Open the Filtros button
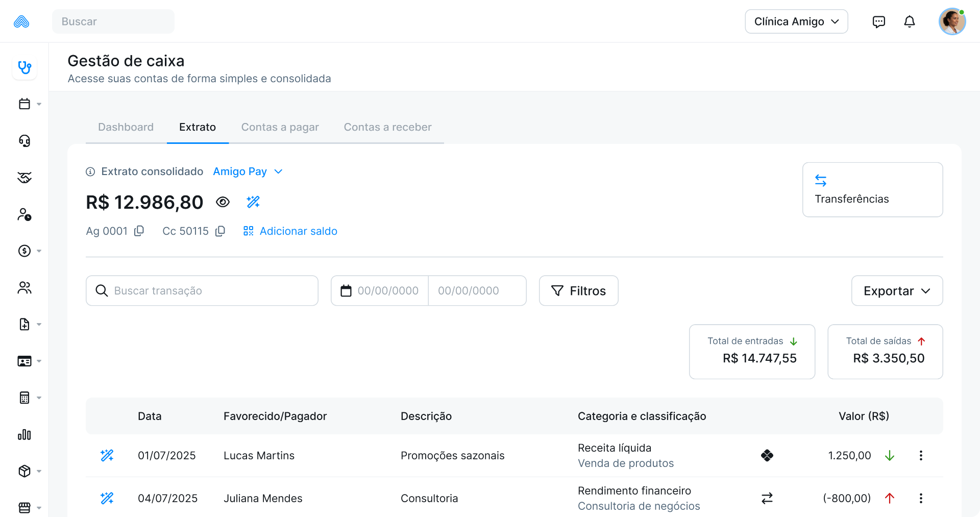The height and width of the screenshot is (517, 980). tap(578, 291)
